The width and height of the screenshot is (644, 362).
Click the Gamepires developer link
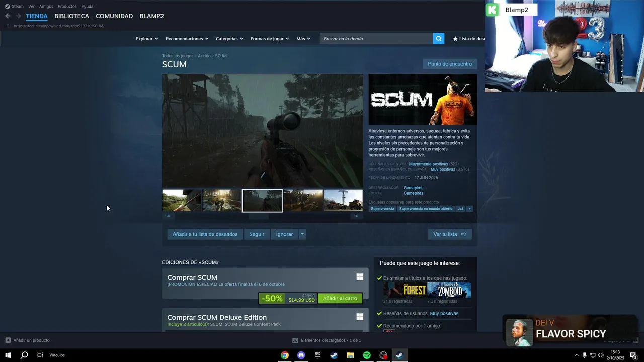pyautogui.click(x=413, y=188)
